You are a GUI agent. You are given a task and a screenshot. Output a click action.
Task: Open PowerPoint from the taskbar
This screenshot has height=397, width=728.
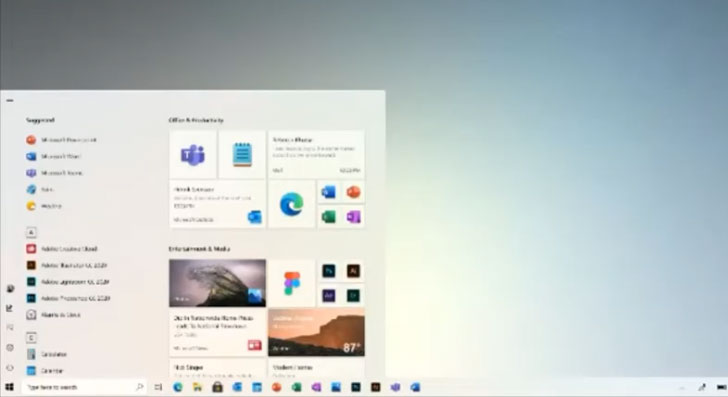[277, 387]
